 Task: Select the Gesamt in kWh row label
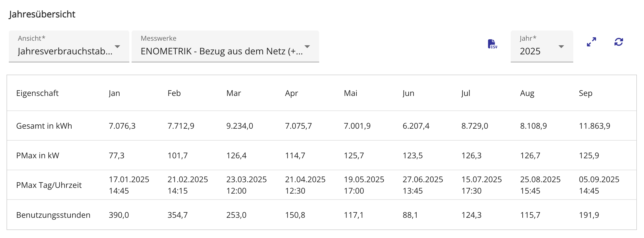(x=44, y=126)
